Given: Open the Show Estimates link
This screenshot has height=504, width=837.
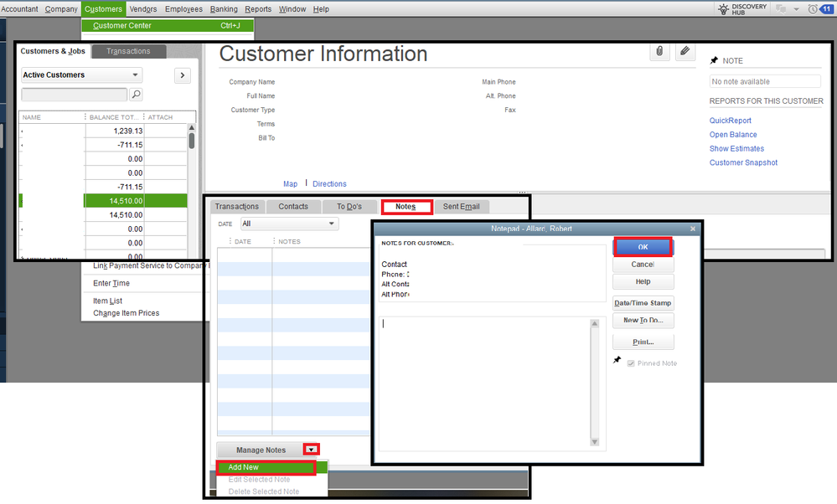Looking at the screenshot, I should pyautogui.click(x=736, y=148).
